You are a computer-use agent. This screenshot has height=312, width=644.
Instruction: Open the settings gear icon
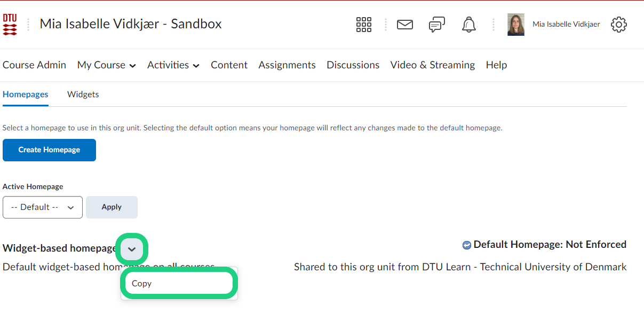pos(618,25)
